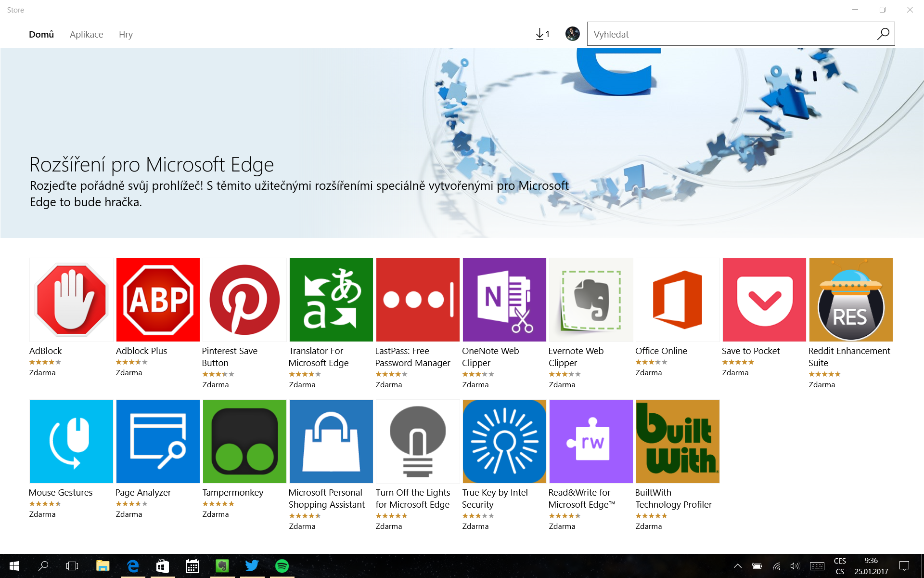
Task: Open the Adblock Plus ABP icon
Action: (158, 300)
